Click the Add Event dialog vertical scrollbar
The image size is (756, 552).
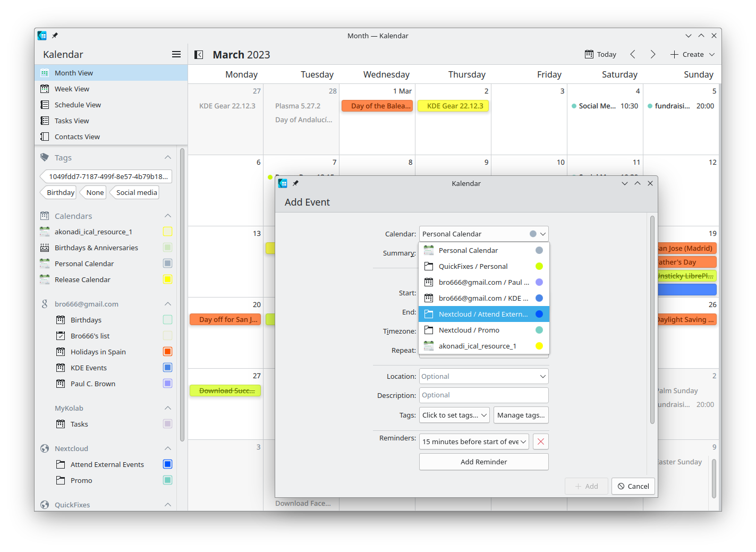pyautogui.click(x=652, y=319)
